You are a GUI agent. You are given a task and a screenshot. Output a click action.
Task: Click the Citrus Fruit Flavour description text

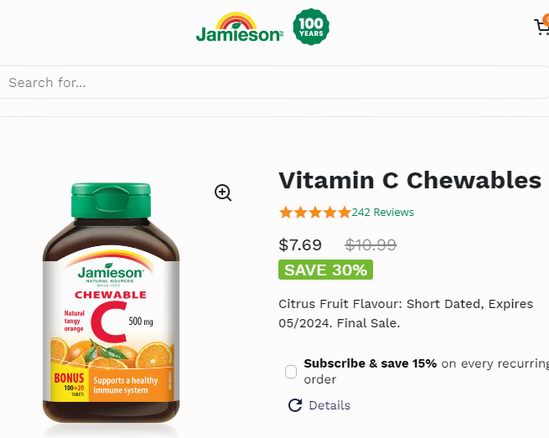point(406,313)
